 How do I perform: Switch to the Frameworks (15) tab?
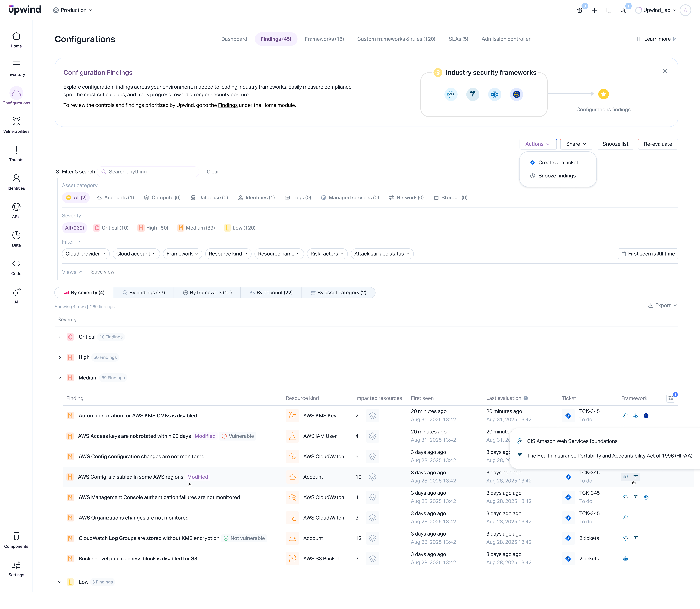tap(324, 39)
